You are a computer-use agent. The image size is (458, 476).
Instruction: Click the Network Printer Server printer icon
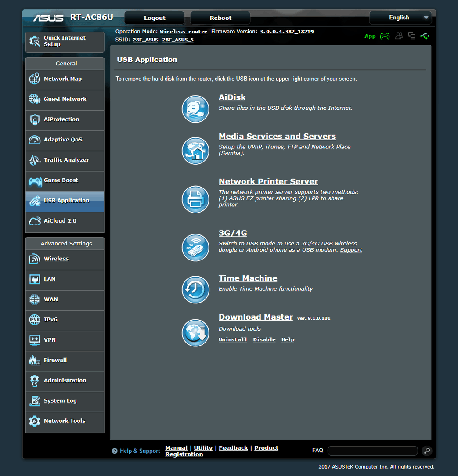point(195,199)
